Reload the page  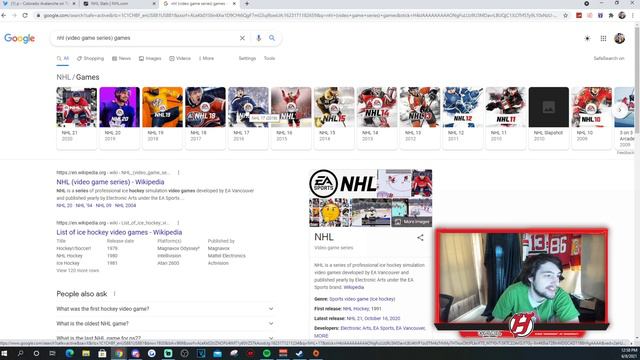25,16
